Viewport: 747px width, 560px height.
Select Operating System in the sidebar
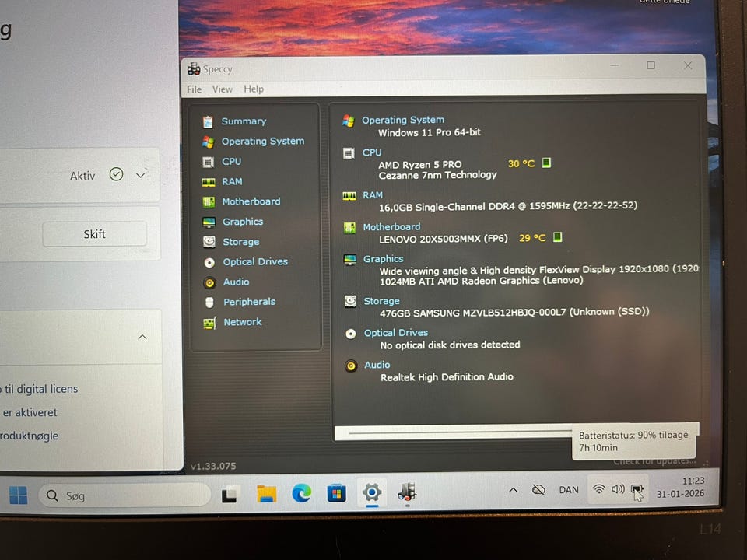pyautogui.click(x=262, y=141)
